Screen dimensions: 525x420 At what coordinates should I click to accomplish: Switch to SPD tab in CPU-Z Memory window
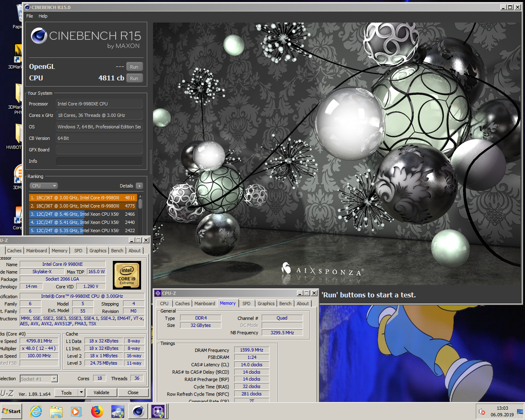(x=246, y=304)
